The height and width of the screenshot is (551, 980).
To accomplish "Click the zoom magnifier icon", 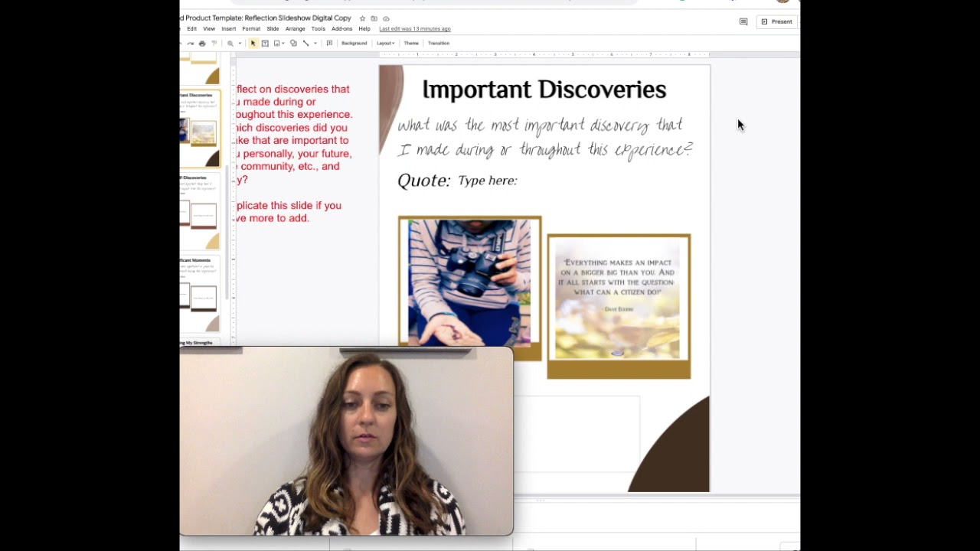I will (230, 44).
